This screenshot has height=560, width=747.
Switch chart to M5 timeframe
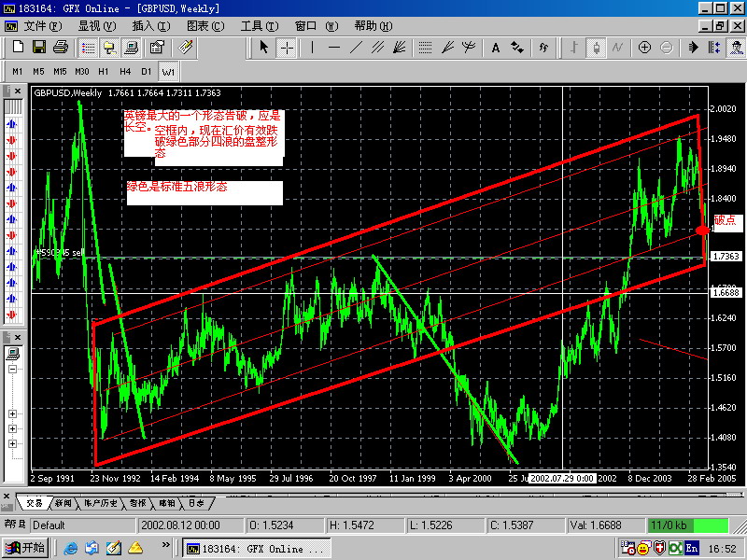38,72
